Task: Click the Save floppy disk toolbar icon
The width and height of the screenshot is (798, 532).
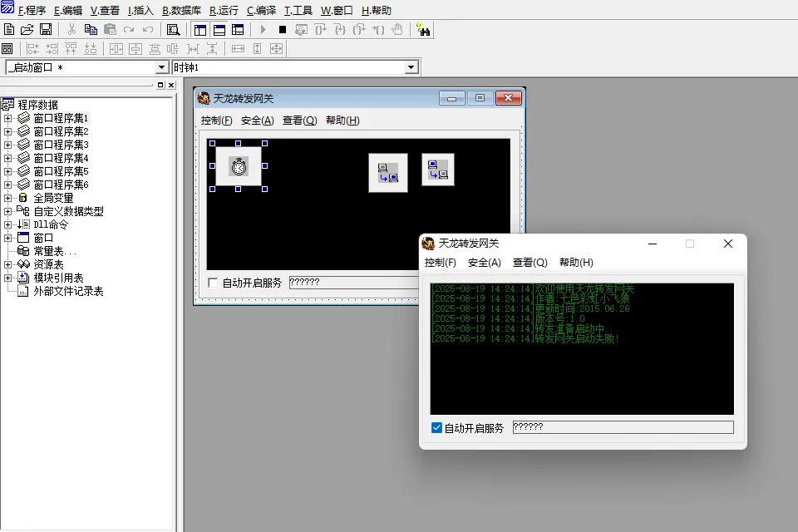Action: (46, 29)
